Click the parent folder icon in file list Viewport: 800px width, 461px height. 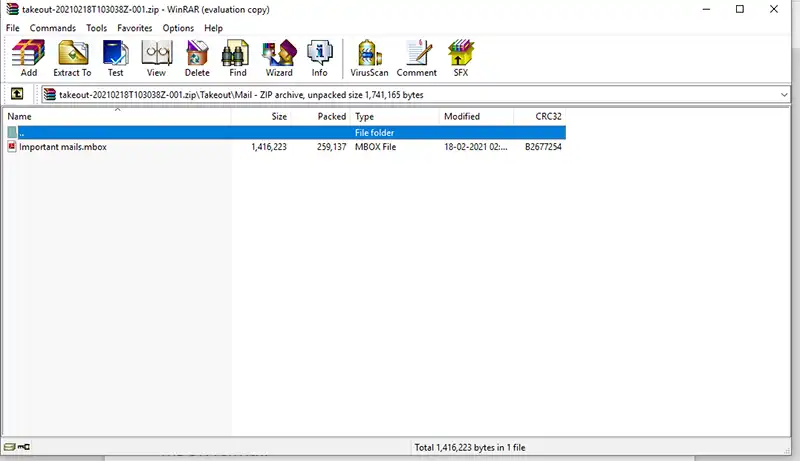click(x=12, y=133)
